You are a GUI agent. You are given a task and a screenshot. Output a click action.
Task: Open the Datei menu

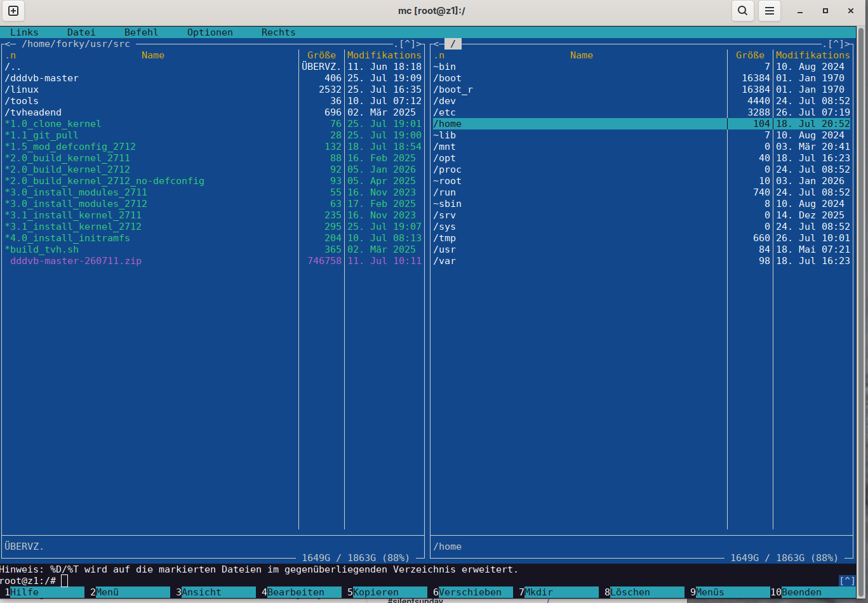81,32
